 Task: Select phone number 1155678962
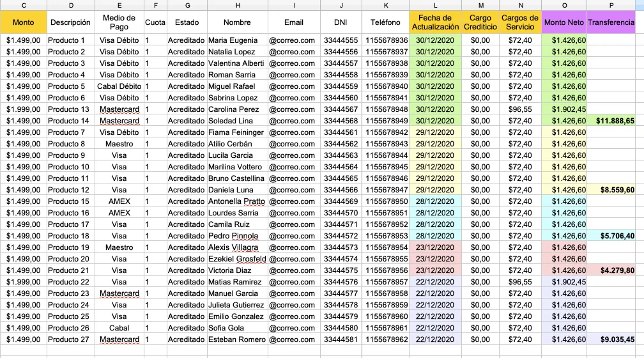tap(387, 339)
